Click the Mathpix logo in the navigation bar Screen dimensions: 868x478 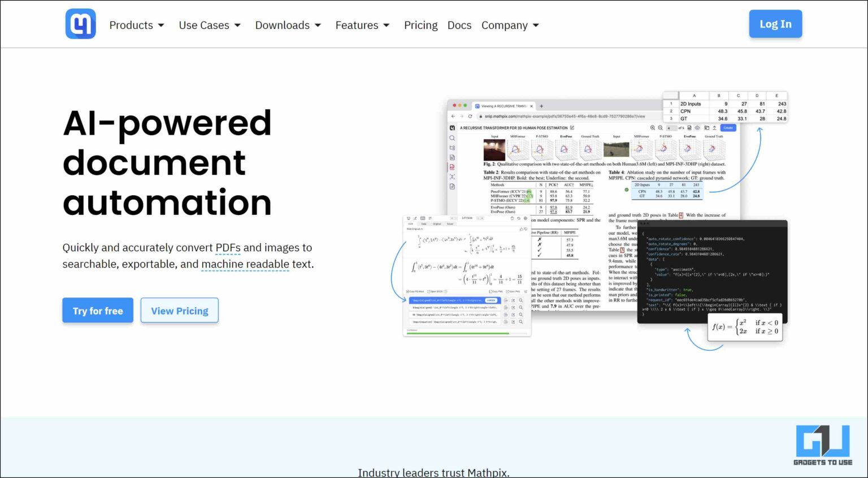click(x=80, y=24)
